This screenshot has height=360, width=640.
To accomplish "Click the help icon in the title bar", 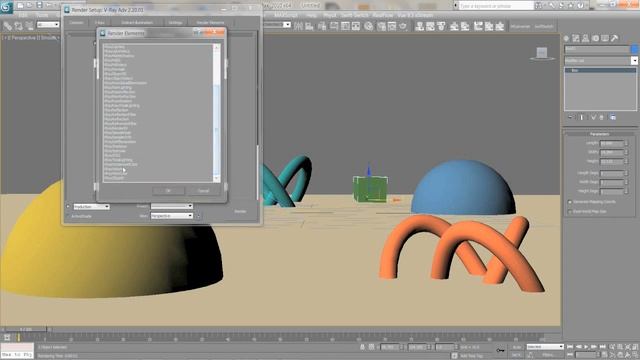I will pos(580,5).
